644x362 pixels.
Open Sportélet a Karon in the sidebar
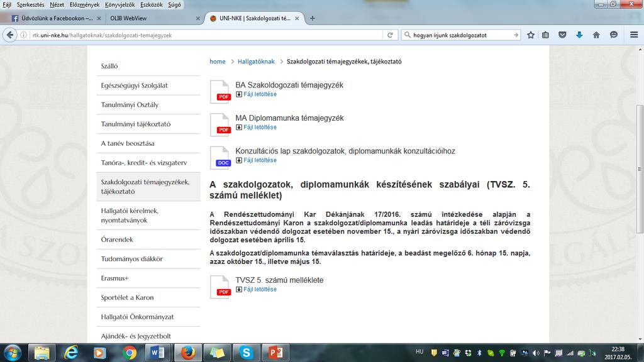148,297
